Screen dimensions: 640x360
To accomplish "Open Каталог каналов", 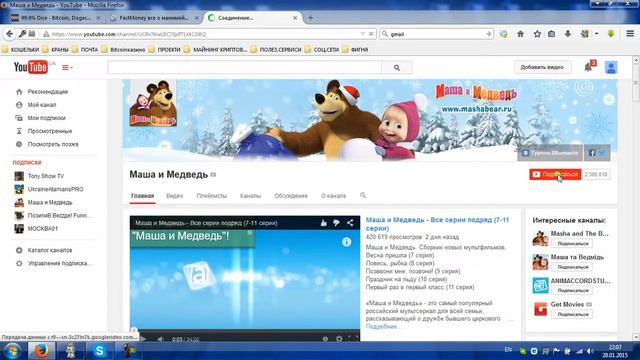I will coord(50,250).
